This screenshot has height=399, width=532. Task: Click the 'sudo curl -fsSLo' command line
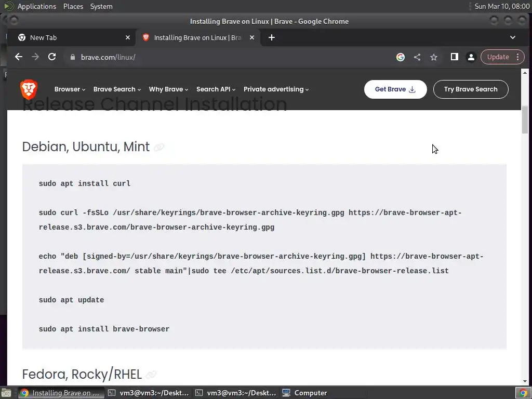pos(250,220)
